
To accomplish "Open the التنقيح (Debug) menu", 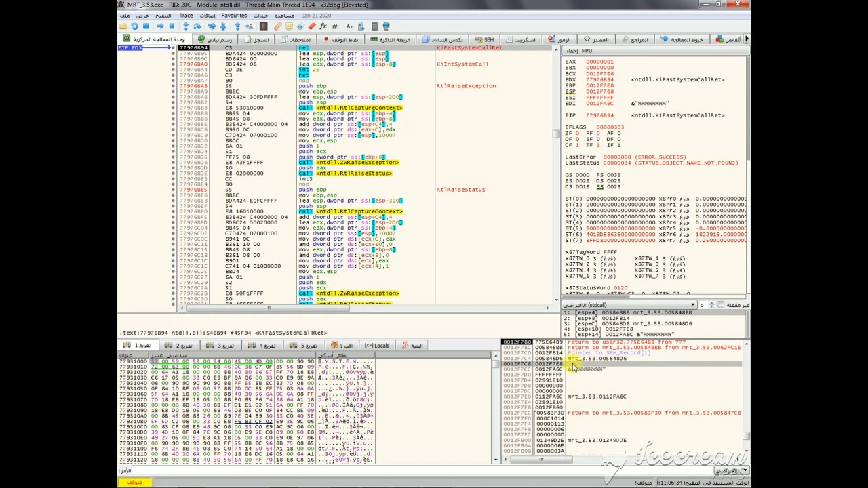I will [x=163, y=16].
